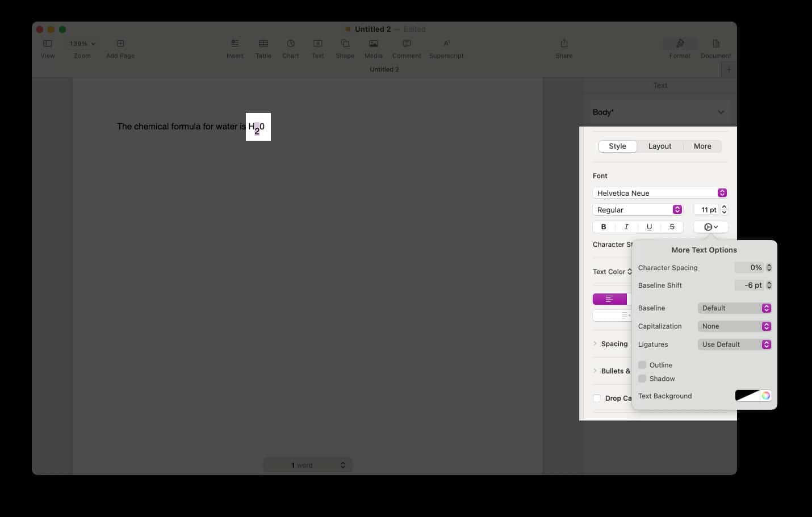Switch to the Layout tab
This screenshot has height=517, width=812.
tap(660, 146)
